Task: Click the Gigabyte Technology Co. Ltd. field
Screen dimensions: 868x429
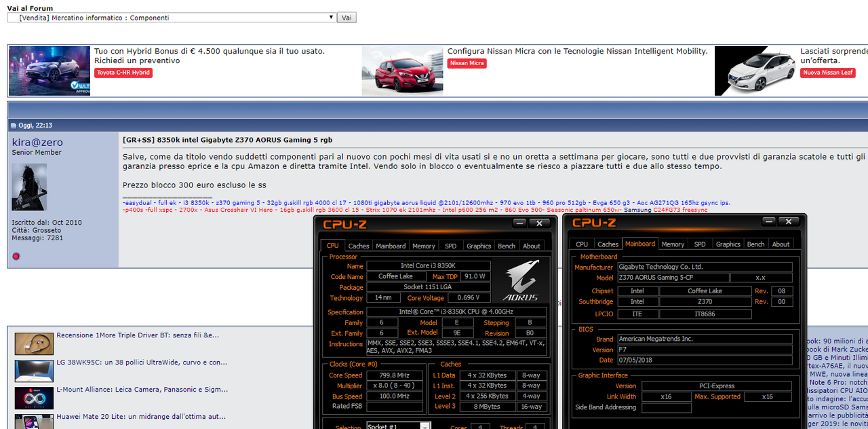Action: tap(704, 267)
